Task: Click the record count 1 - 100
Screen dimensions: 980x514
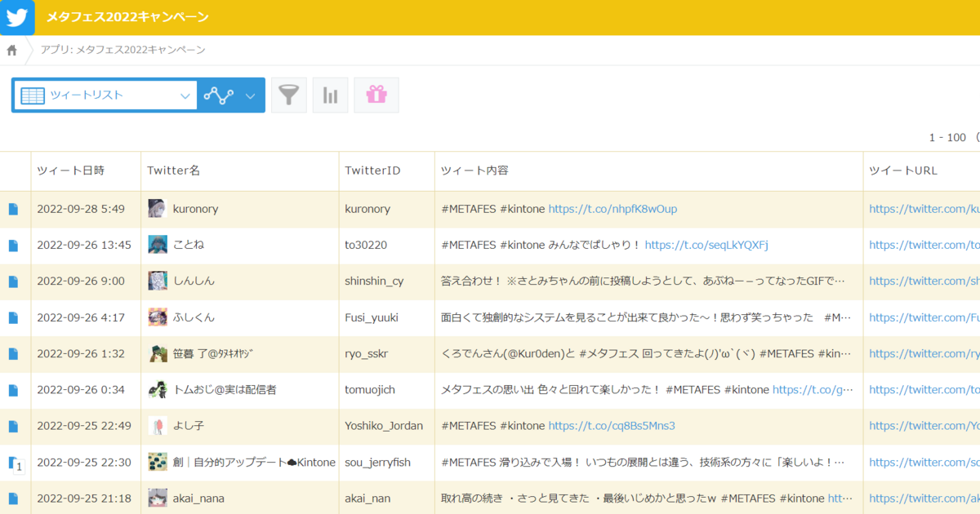Action: [x=947, y=137]
